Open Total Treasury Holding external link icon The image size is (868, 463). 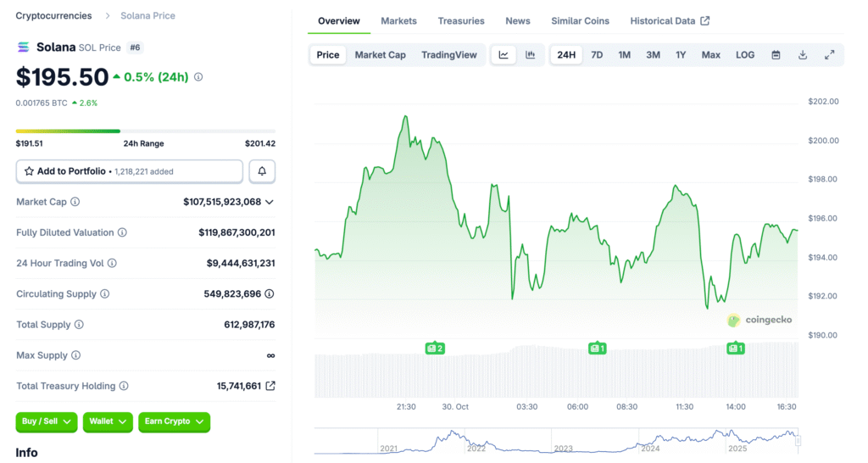[x=270, y=386]
